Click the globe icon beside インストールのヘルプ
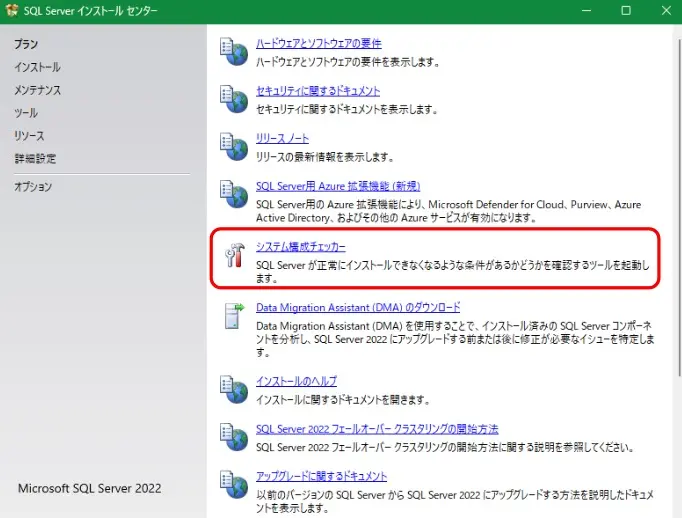This screenshot has height=518, width=682. pos(234,390)
